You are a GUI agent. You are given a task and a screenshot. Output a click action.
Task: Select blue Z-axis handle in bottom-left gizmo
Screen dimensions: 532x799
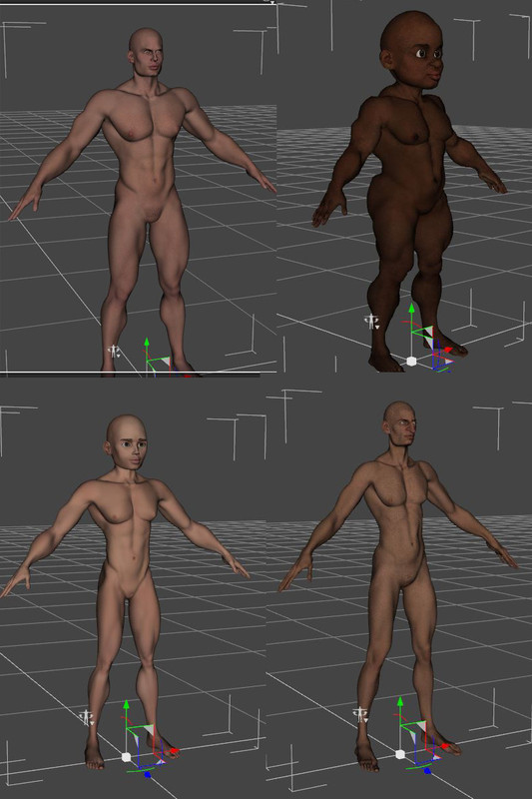coord(148,775)
